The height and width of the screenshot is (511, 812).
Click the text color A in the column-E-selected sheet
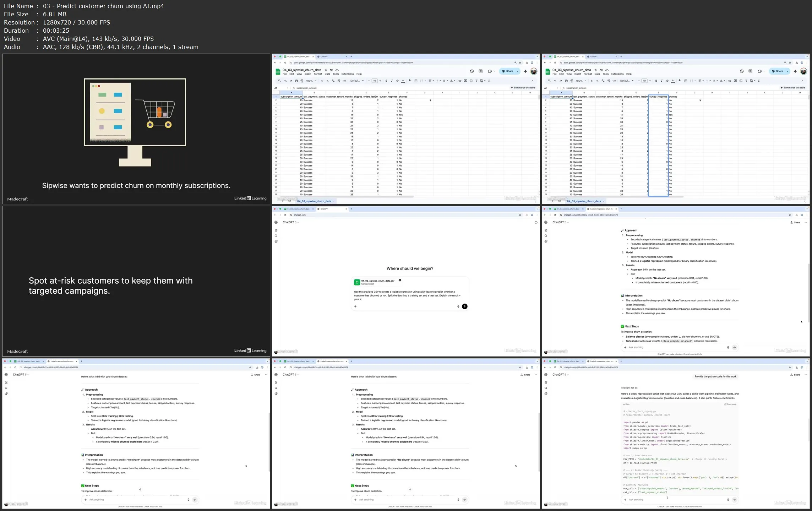pos(673,81)
